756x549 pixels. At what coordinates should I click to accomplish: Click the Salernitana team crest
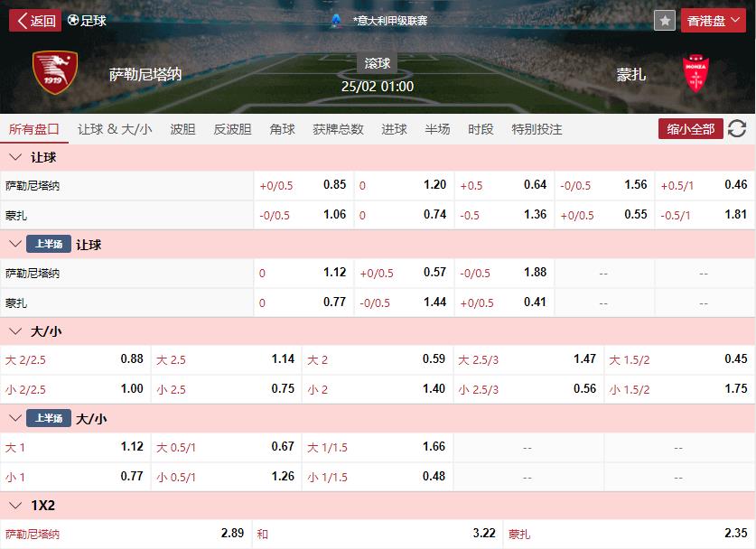[54, 74]
